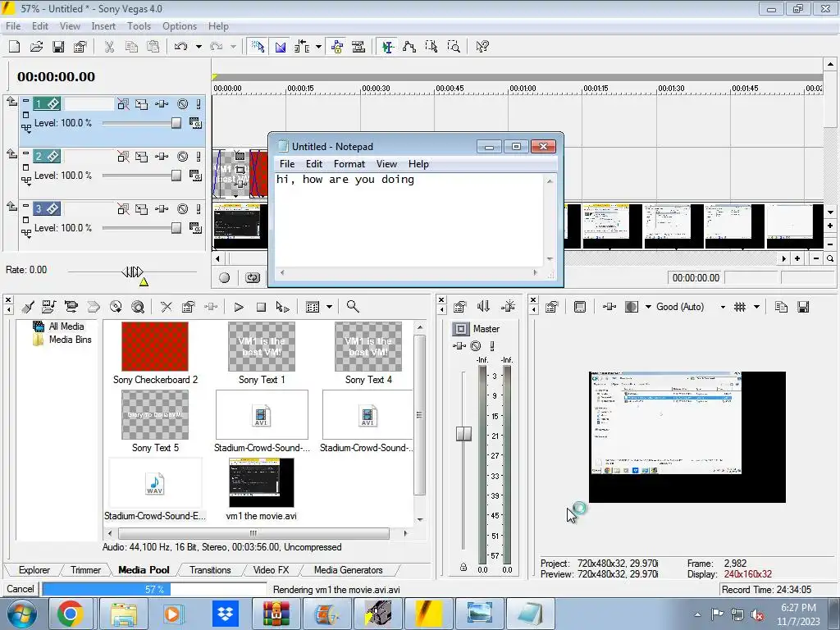Mute track 2 video

click(183, 157)
